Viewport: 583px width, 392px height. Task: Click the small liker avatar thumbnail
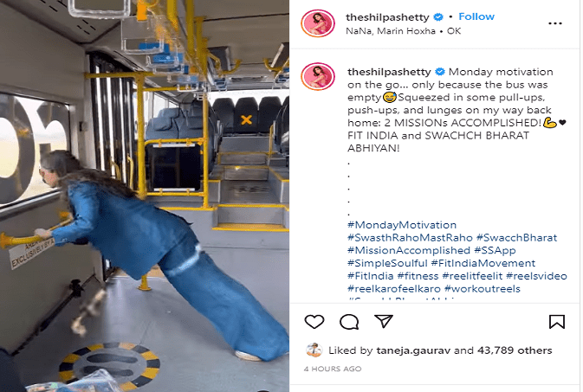tap(314, 350)
